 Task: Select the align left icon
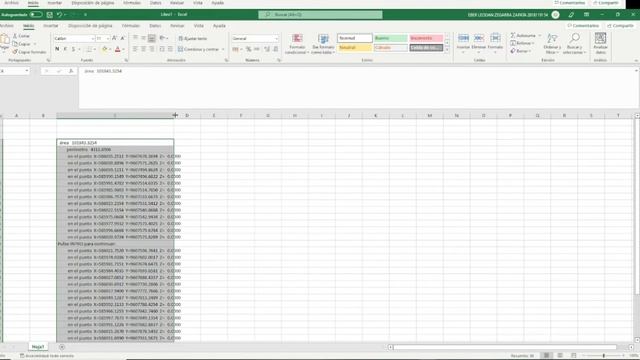[x=135, y=49]
